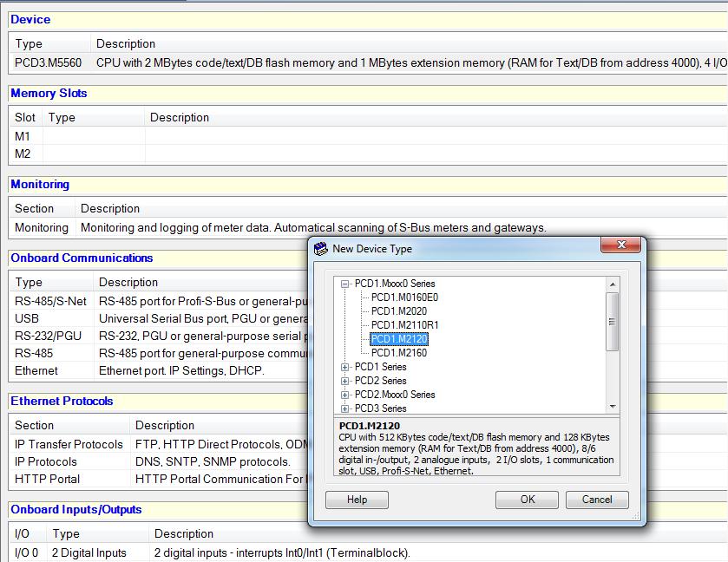Click the Cancel button

click(597, 500)
